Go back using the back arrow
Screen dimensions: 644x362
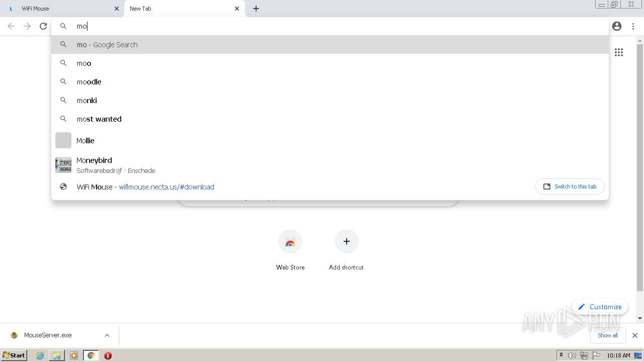point(11,26)
